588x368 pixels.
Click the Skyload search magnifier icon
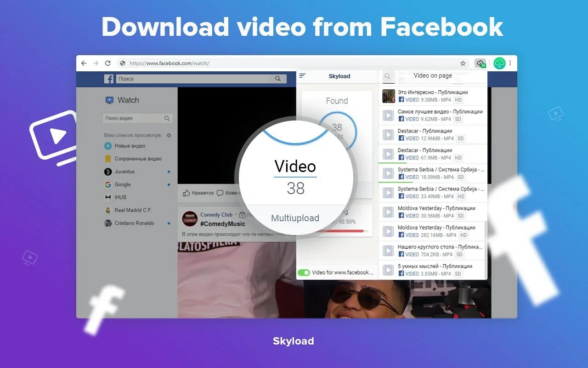tap(387, 76)
